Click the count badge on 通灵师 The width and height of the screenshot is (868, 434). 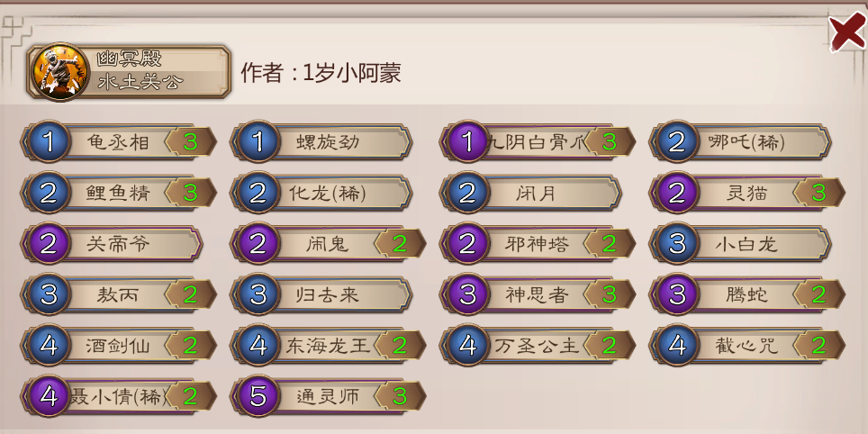tap(400, 395)
